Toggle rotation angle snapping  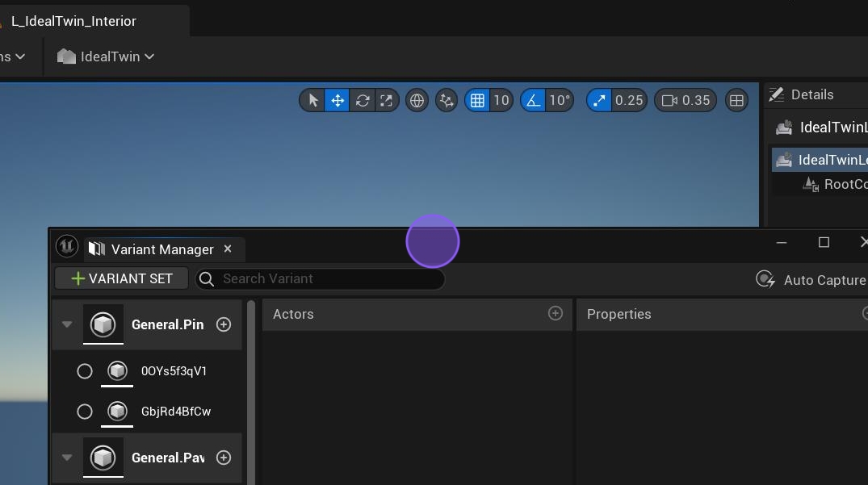[x=533, y=100]
